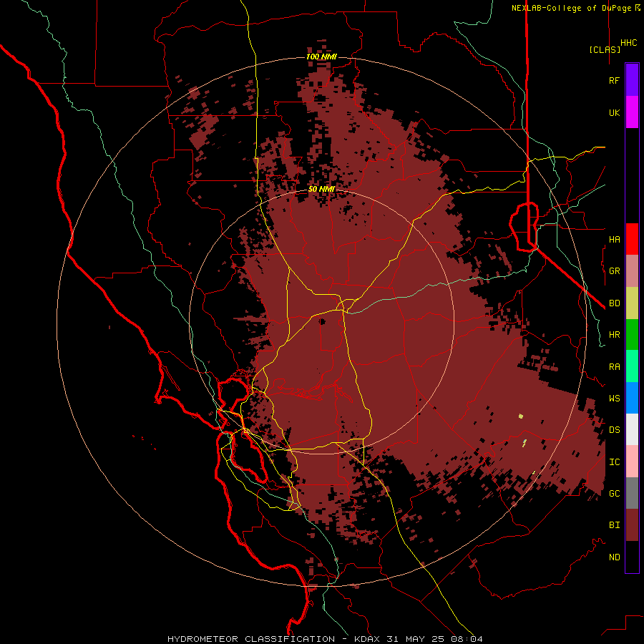Click the HR green legend swatch
This screenshot has height=644, width=644.
tap(632, 335)
